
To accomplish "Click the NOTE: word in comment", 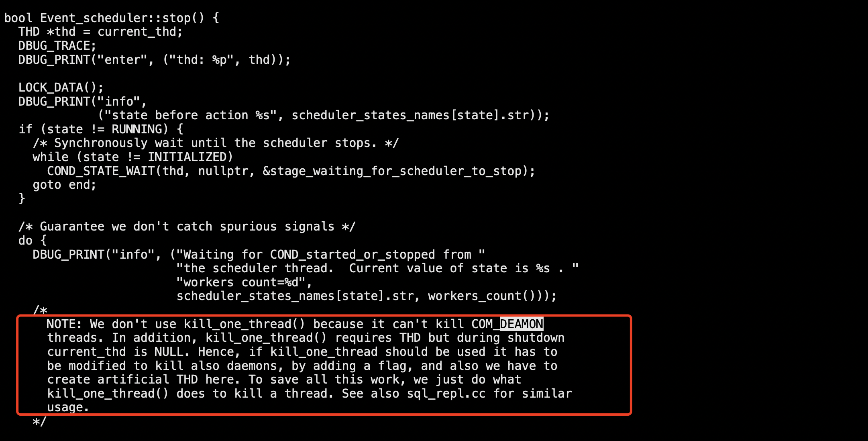I will click(64, 324).
